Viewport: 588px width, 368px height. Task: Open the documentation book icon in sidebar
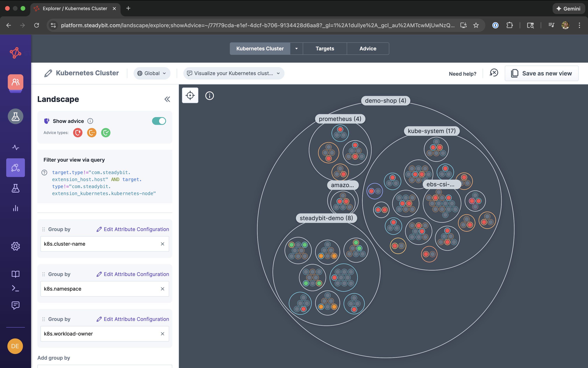coord(15,274)
